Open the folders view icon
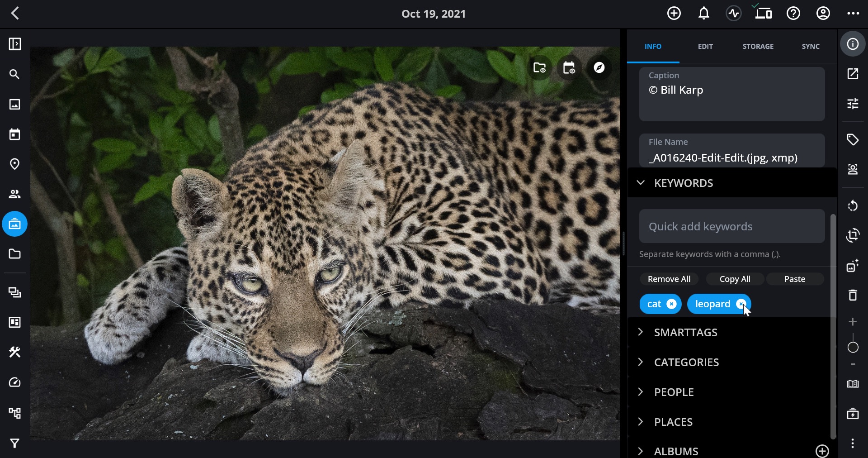Viewport: 868px width, 458px height. click(15, 254)
